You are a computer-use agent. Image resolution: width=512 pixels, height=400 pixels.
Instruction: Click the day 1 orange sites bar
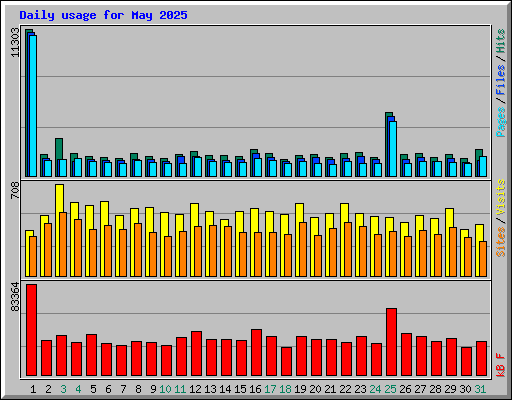click(33, 256)
